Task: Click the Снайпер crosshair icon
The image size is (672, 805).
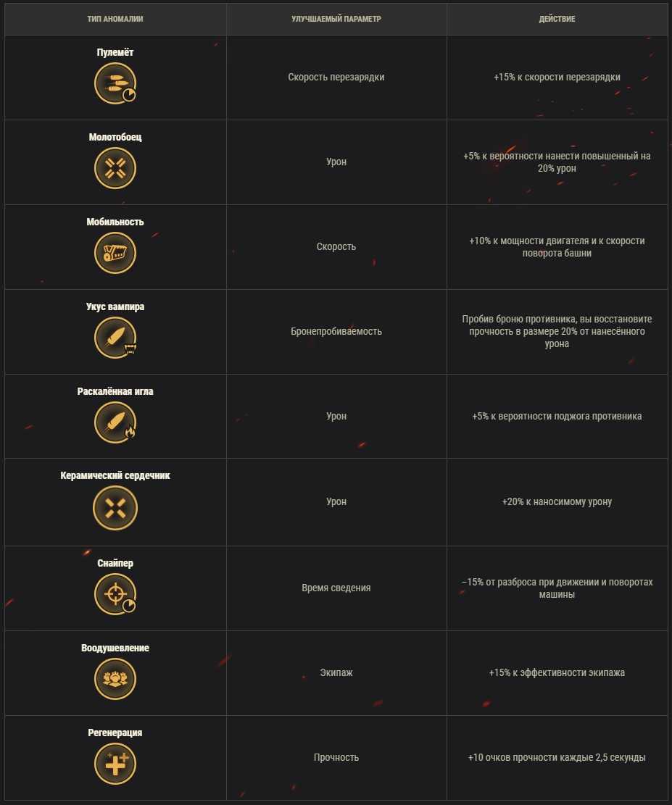Action: pyautogui.click(x=115, y=593)
